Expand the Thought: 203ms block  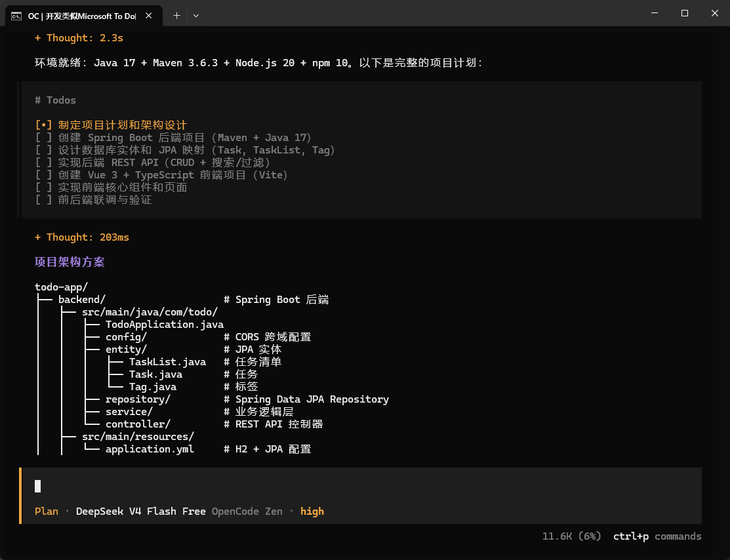[82, 237]
